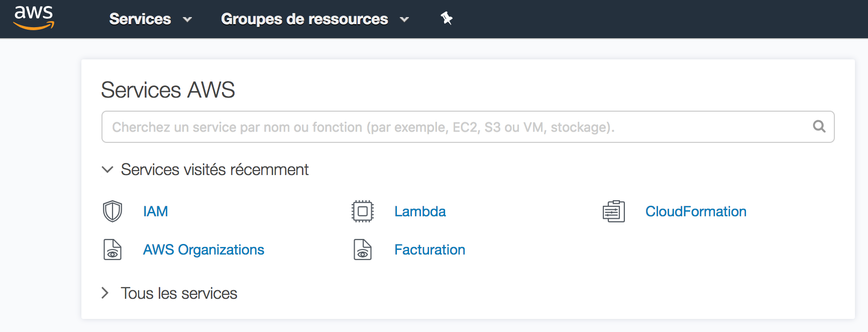Open the Lambda service link
This screenshot has height=332, width=868.
(420, 211)
